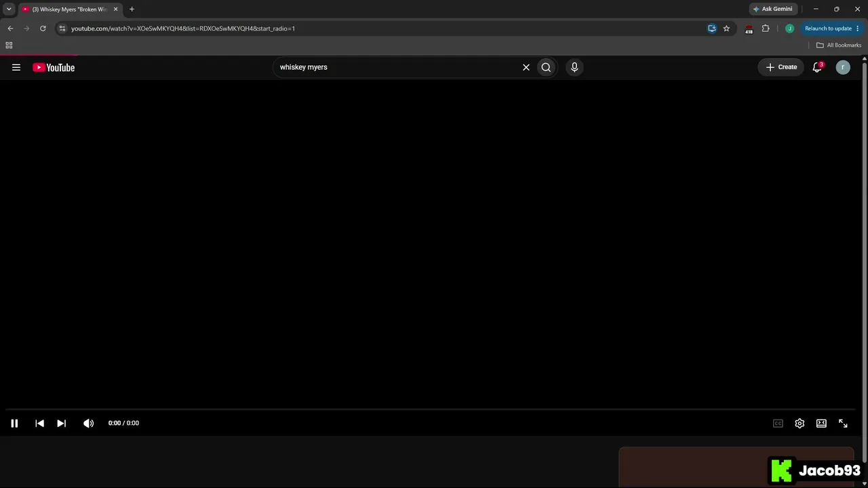Open the apps grid in bookmarks bar

click(x=9, y=45)
